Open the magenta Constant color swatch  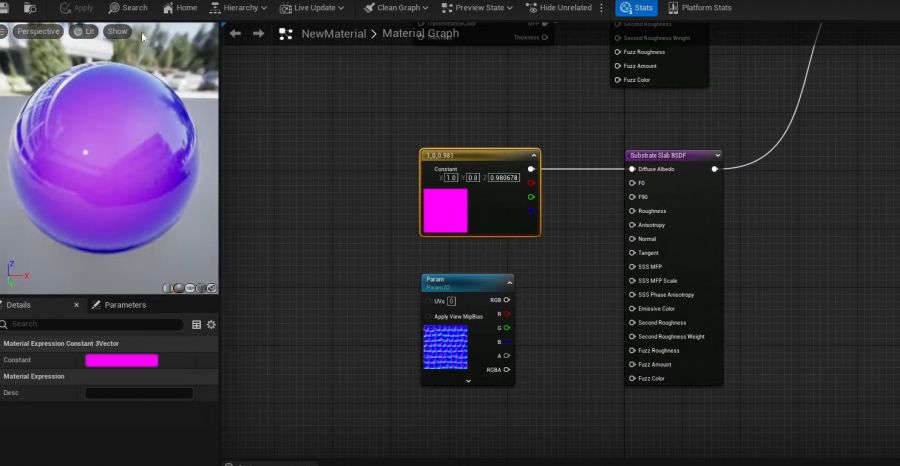pyautogui.click(x=122, y=360)
